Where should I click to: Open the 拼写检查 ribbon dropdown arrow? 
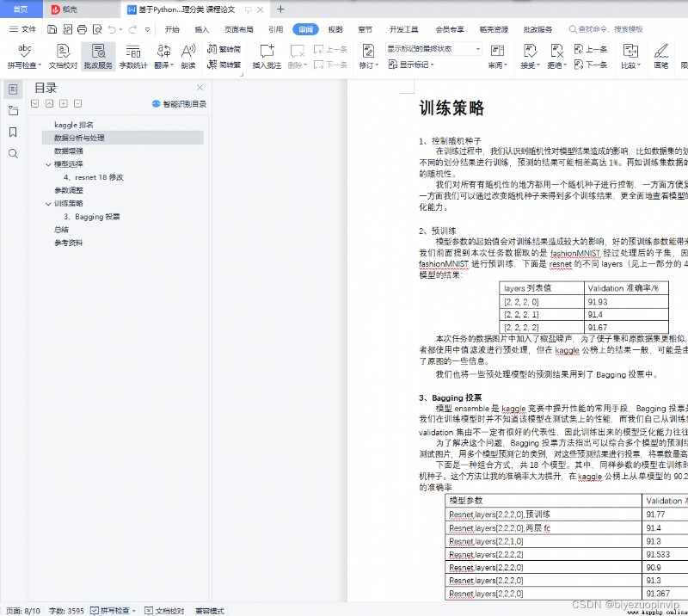(x=40, y=65)
